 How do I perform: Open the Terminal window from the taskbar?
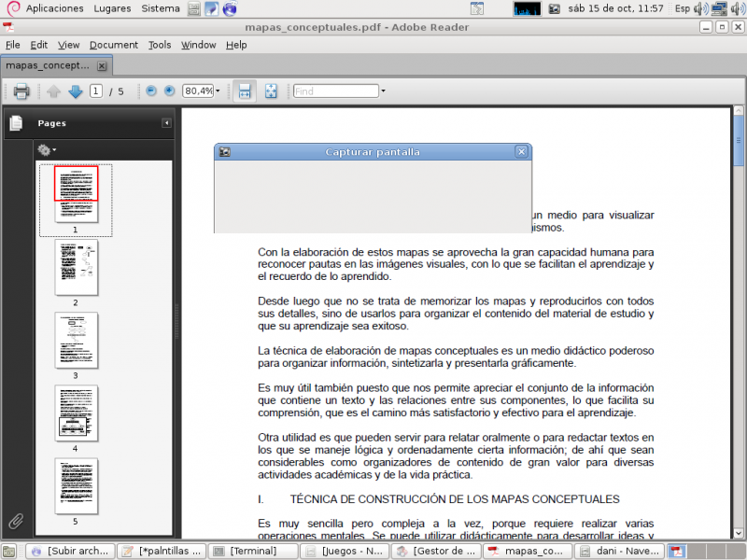[x=252, y=551]
